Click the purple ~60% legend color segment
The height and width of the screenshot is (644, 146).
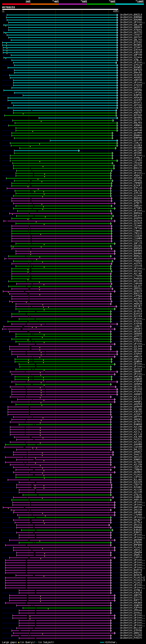pyautogui.click(x=73, y=4)
